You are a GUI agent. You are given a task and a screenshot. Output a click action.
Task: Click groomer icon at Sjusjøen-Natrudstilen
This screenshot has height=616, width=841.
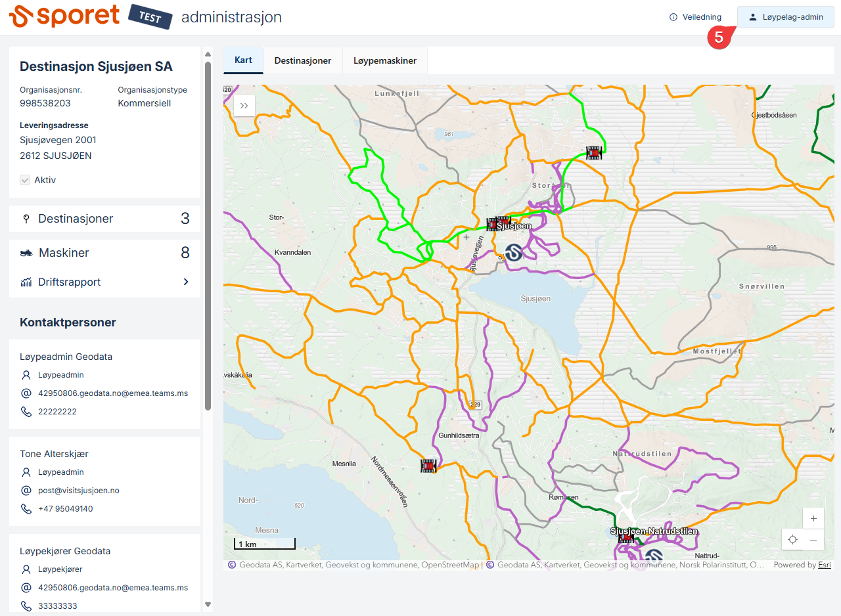pos(626,539)
